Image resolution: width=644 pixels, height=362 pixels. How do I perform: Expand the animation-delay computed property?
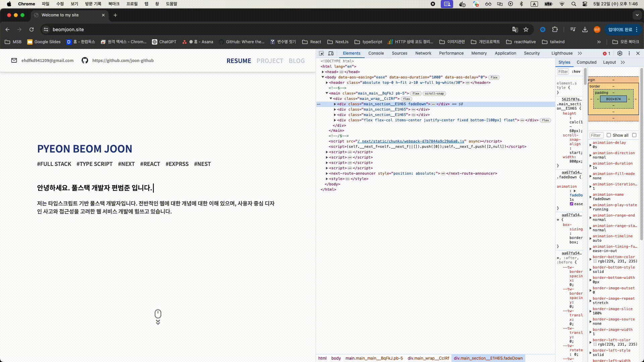[x=591, y=145]
